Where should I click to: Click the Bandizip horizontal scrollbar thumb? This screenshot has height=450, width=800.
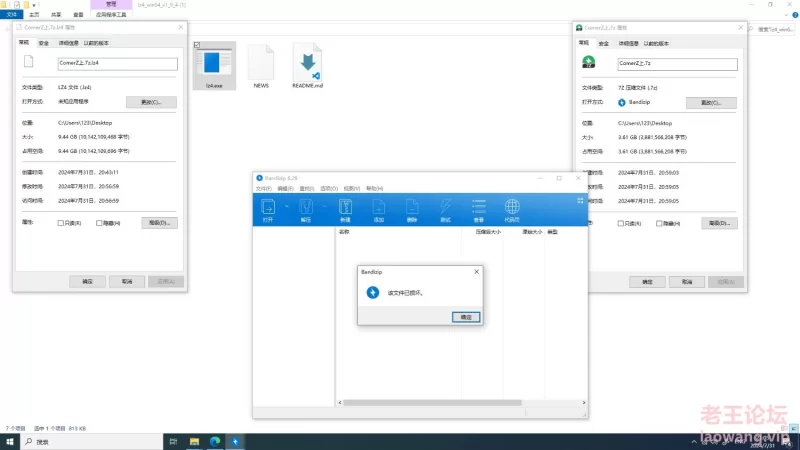[432, 403]
